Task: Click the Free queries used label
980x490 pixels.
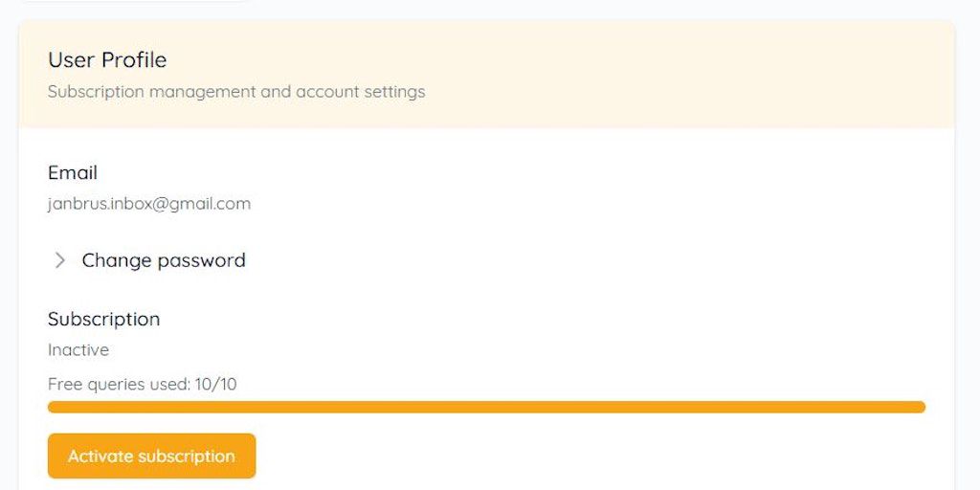Action: (x=119, y=385)
